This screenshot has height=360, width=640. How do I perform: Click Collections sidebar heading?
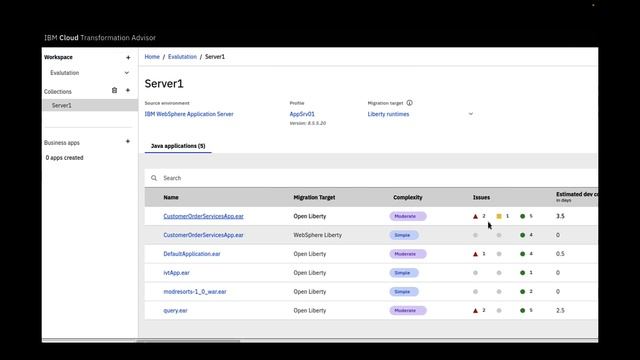[58, 91]
